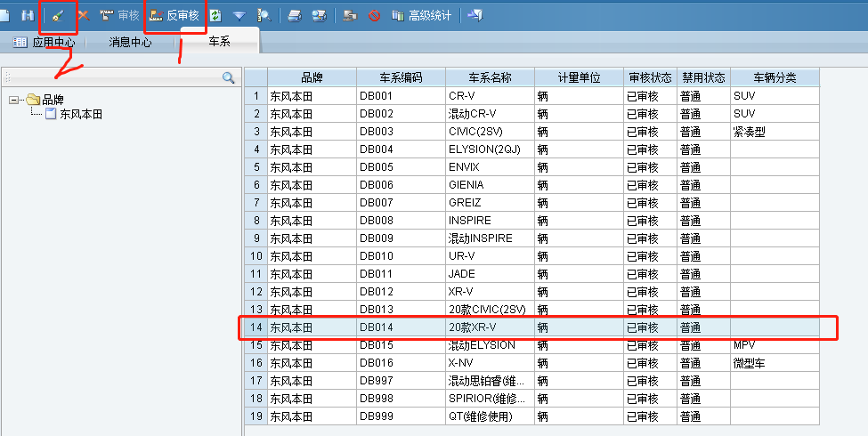
Task: Click the search magnifier in the tree panel
Action: (229, 78)
